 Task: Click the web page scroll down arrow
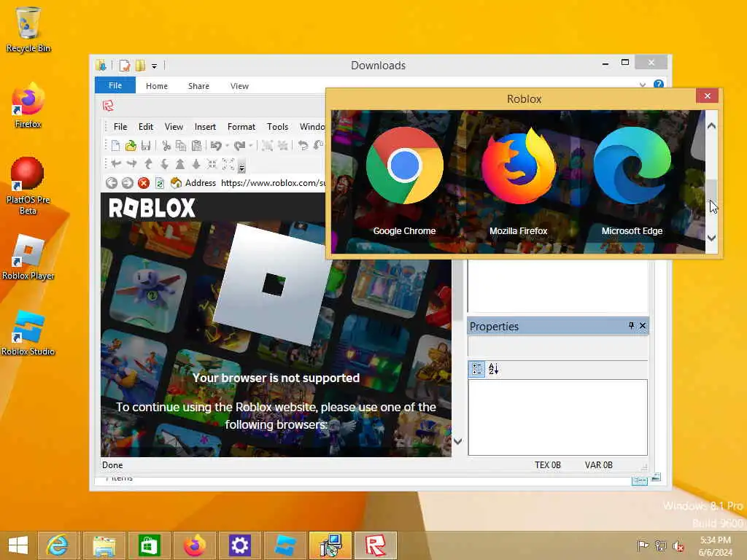[x=457, y=441]
